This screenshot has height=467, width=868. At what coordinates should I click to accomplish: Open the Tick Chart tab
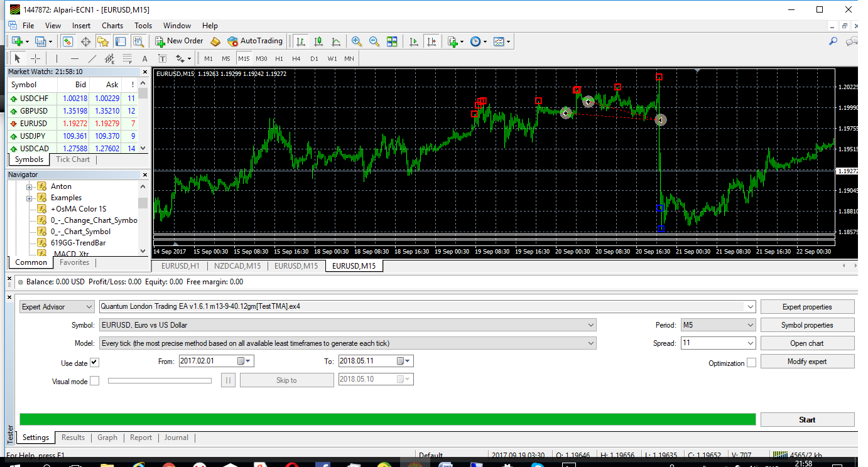(x=73, y=159)
